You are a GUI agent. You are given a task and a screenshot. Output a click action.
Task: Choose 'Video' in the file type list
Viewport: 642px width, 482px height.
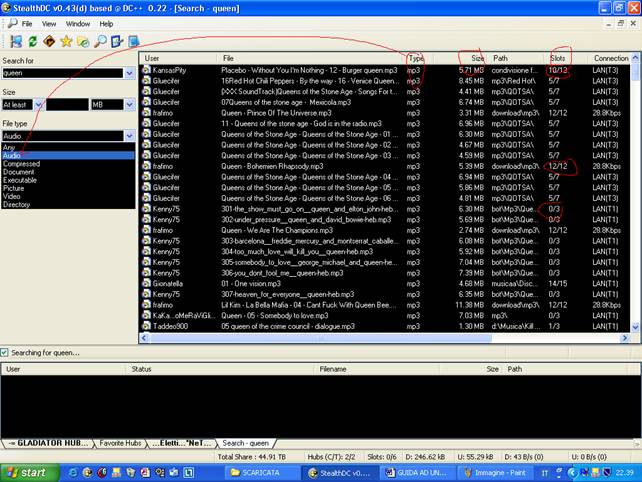click(68, 196)
